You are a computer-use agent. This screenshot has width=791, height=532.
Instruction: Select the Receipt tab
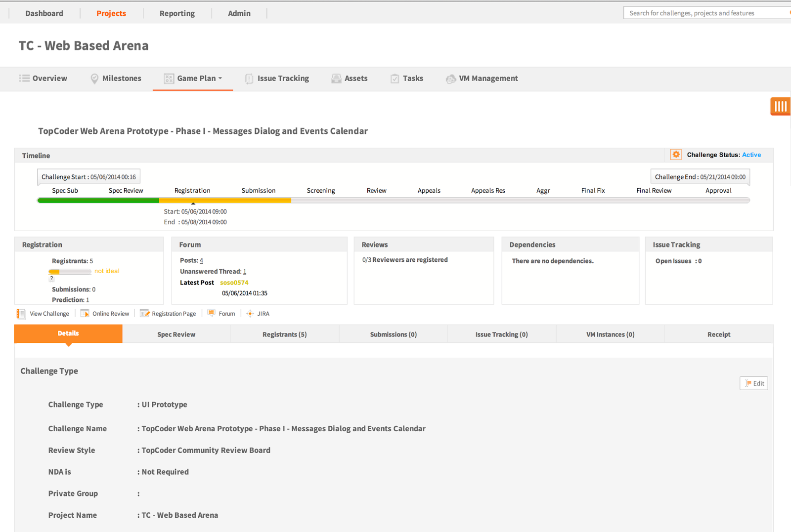tap(719, 334)
